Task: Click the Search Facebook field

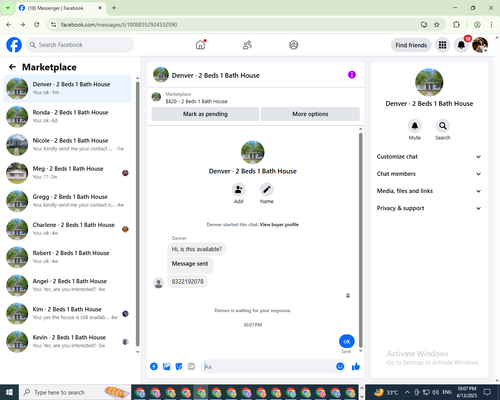Action: click(x=80, y=45)
